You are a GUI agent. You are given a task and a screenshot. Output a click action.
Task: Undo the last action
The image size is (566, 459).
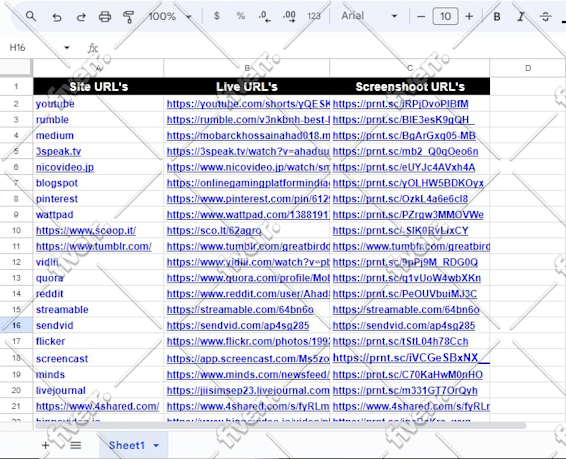[57, 17]
